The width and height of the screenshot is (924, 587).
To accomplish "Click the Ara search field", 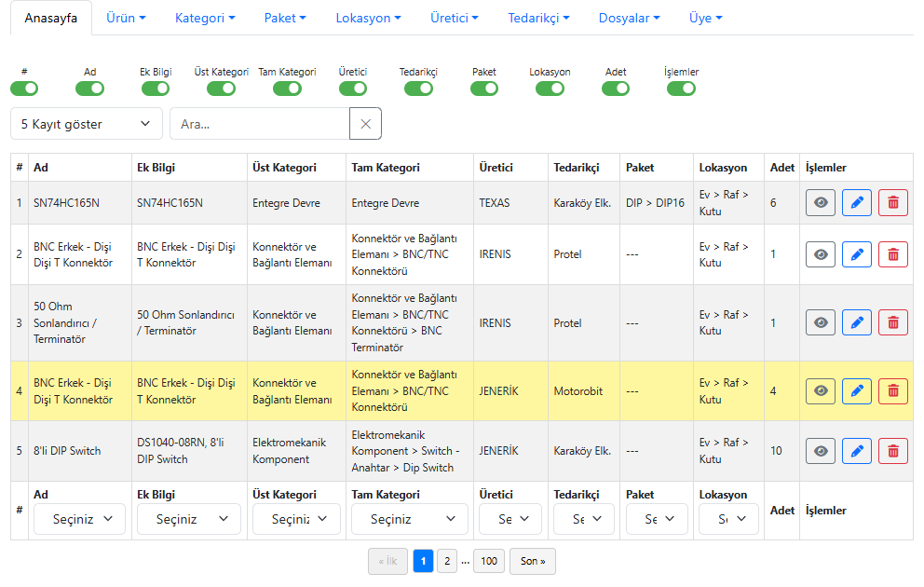I will (x=259, y=124).
